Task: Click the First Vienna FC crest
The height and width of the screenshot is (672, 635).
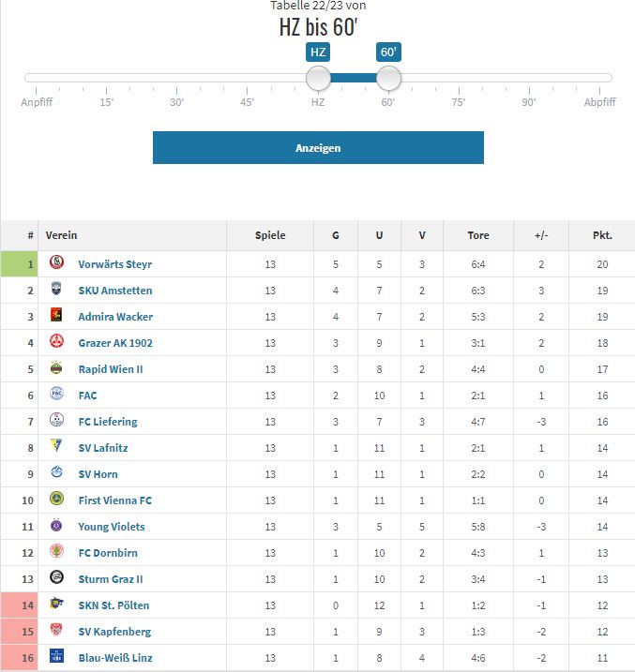Action: coord(56,499)
